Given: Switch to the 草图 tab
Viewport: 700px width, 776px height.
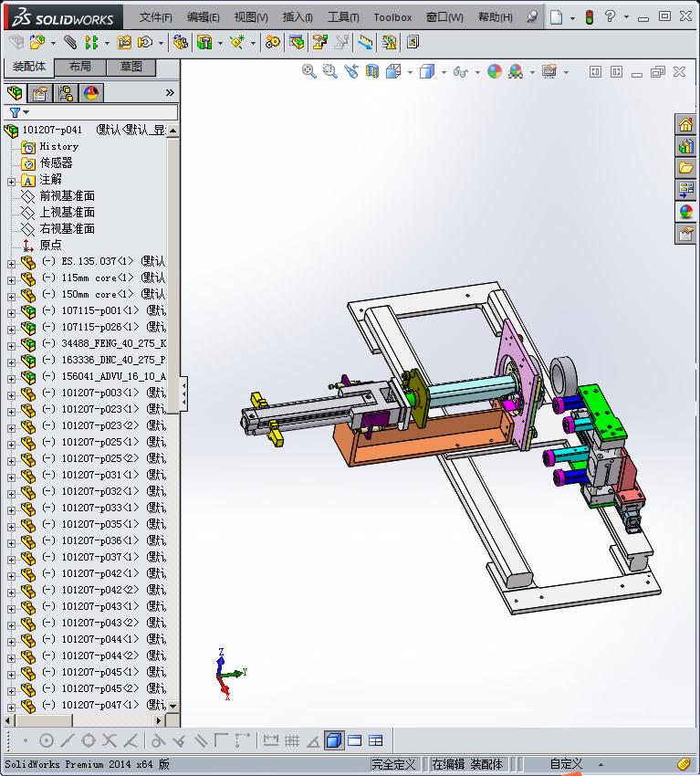Looking at the screenshot, I should [131, 67].
